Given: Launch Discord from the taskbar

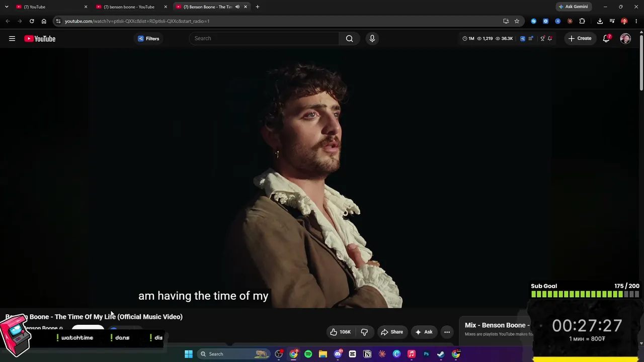Looking at the screenshot, I should coord(338,354).
